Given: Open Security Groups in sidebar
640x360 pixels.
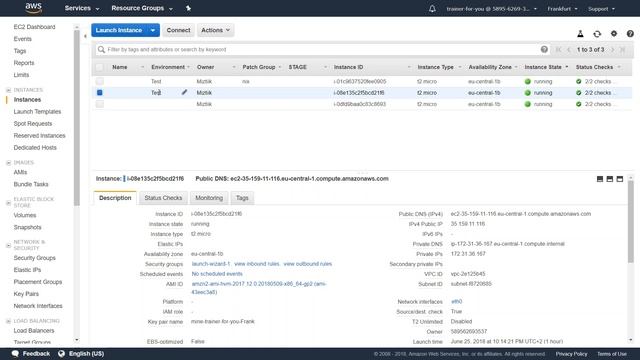Looking at the screenshot, I should pyautogui.click(x=34, y=258).
